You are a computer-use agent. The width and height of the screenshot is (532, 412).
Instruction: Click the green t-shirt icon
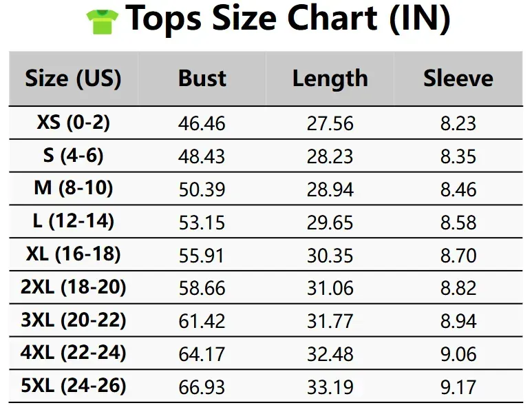[103, 22]
